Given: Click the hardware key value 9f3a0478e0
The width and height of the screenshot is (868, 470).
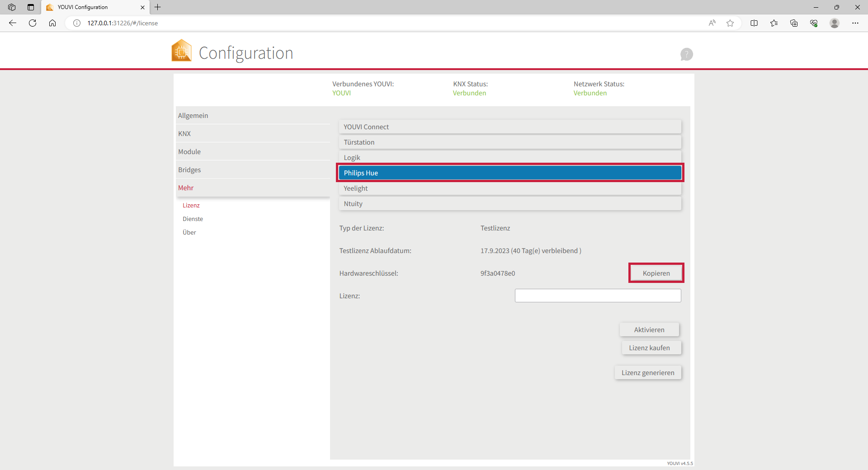Looking at the screenshot, I should [x=498, y=273].
